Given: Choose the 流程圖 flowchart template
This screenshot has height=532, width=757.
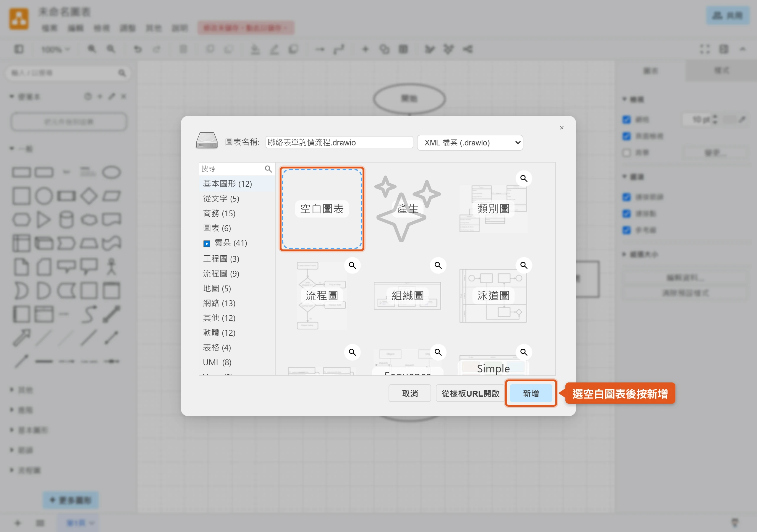Looking at the screenshot, I should pos(322,296).
